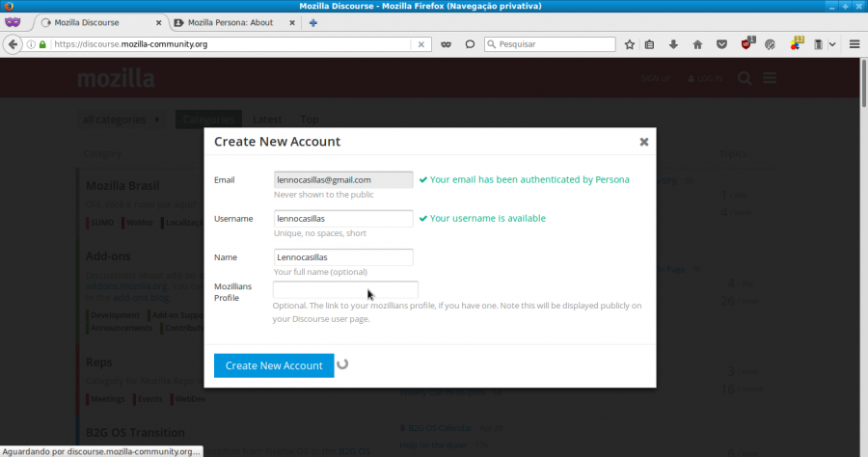Open the Firefox hamburger menu

854,44
